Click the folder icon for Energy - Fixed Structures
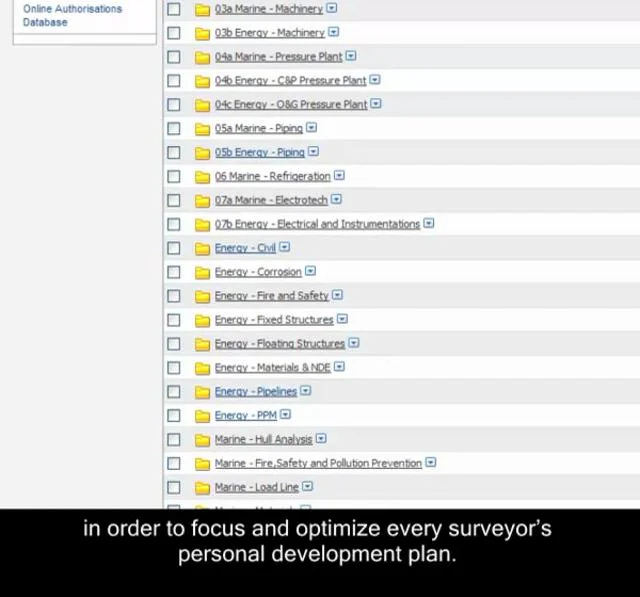Image resolution: width=640 pixels, height=597 pixels. pyautogui.click(x=202, y=321)
